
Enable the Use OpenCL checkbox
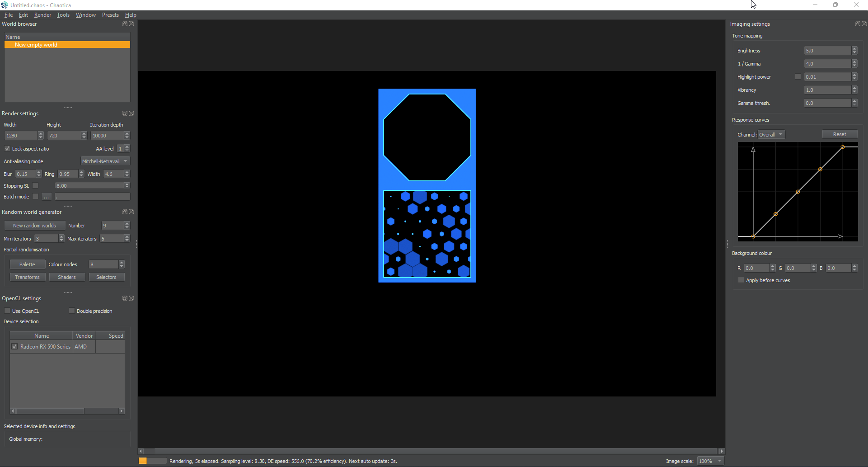click(x=7, y=311)
